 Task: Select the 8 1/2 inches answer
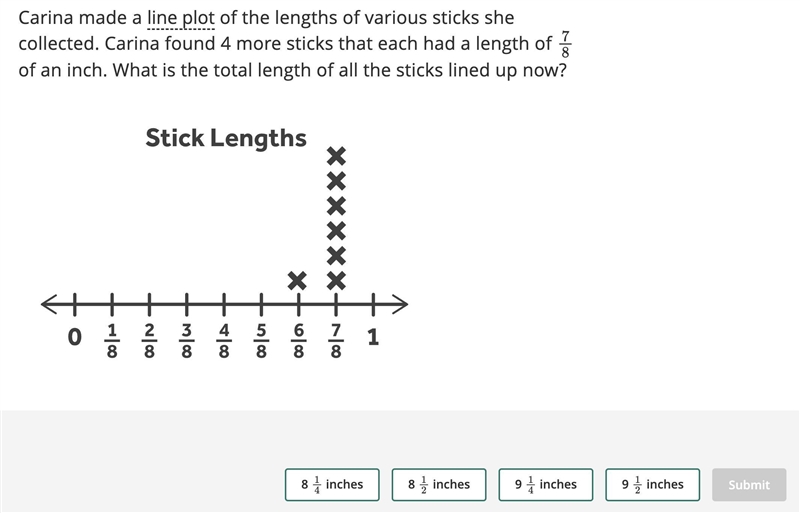(439, 484)
